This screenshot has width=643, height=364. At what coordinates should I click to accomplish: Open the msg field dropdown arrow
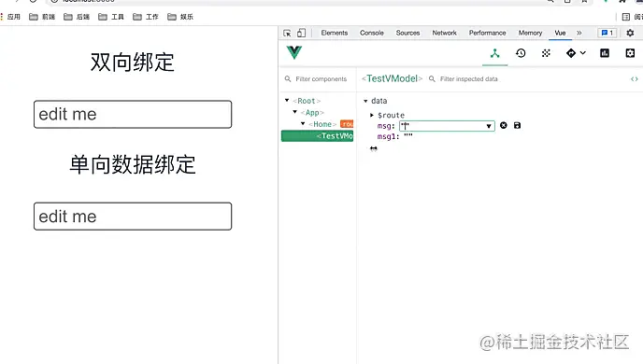pyautogui.click(x=489, y=126)
